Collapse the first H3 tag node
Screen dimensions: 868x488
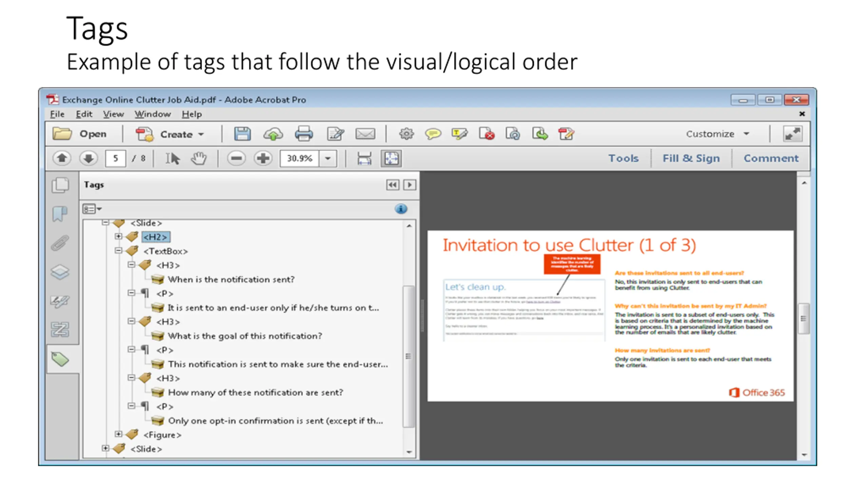point(131,264)
